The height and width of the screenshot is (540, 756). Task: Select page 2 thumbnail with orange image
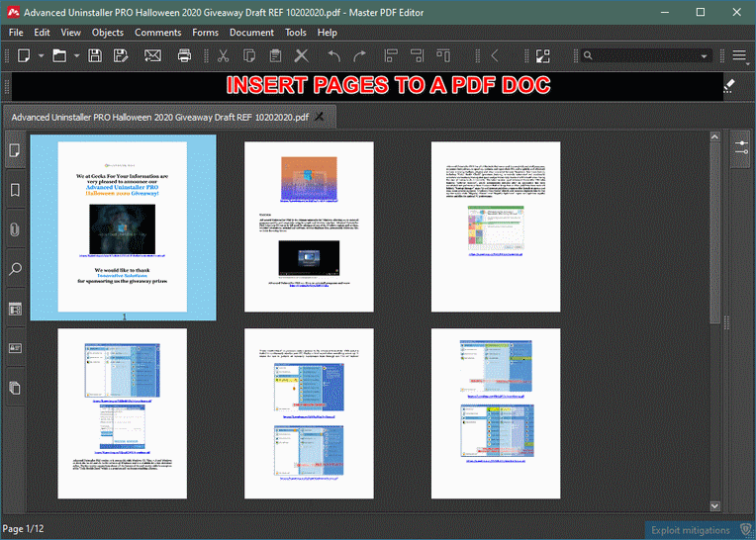[x=309, y=226]
